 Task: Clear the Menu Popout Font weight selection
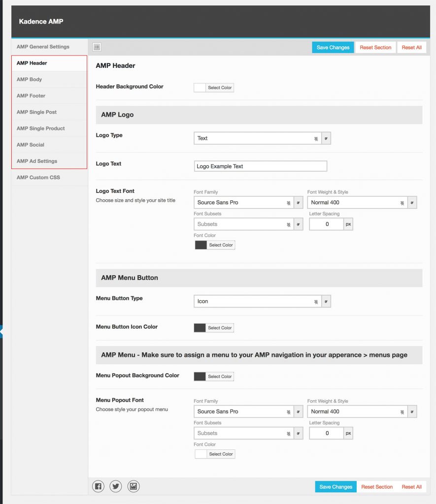coord(402,412)
